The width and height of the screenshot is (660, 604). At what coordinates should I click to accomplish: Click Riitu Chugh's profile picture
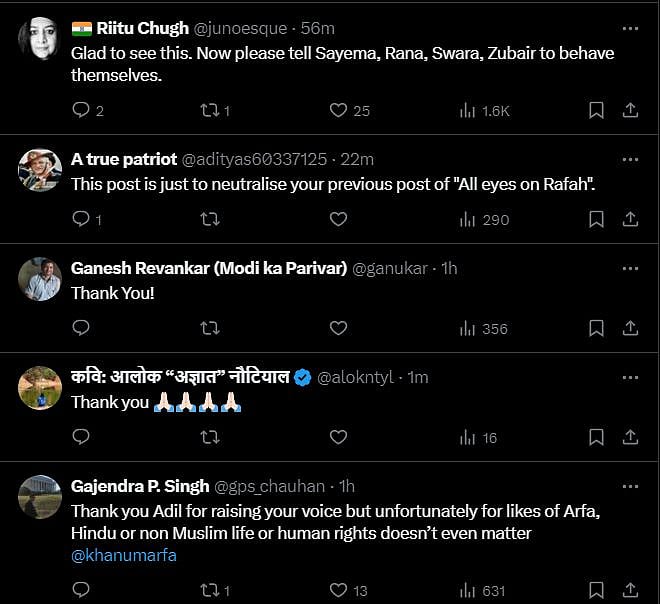(x=40, y=39)
